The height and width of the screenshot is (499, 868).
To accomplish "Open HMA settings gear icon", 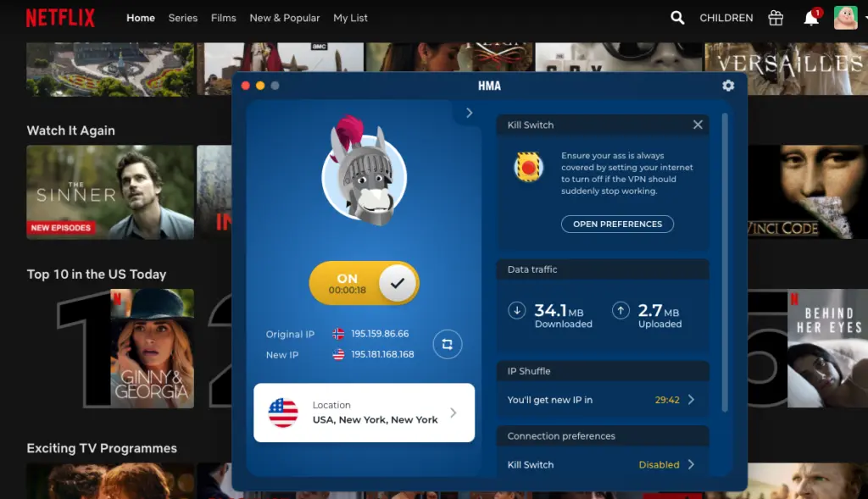I will click(x=727, y=86).
